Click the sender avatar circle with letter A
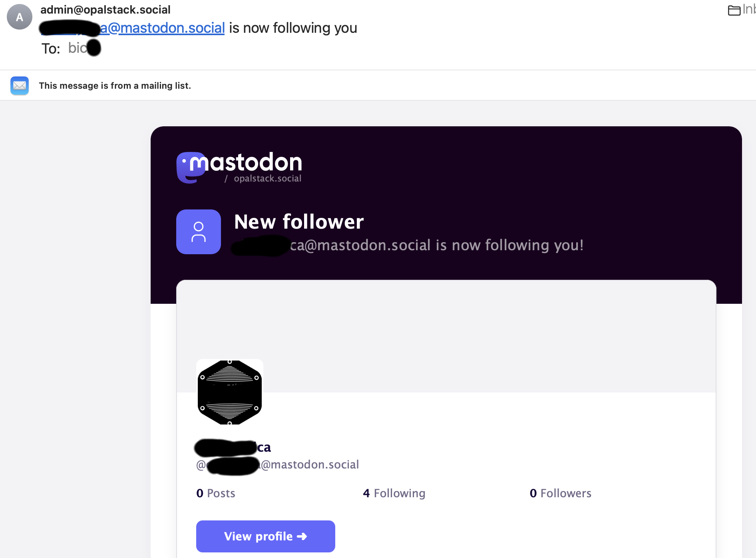This screenshot has width=756, height=558. click(x=20, y=17)
